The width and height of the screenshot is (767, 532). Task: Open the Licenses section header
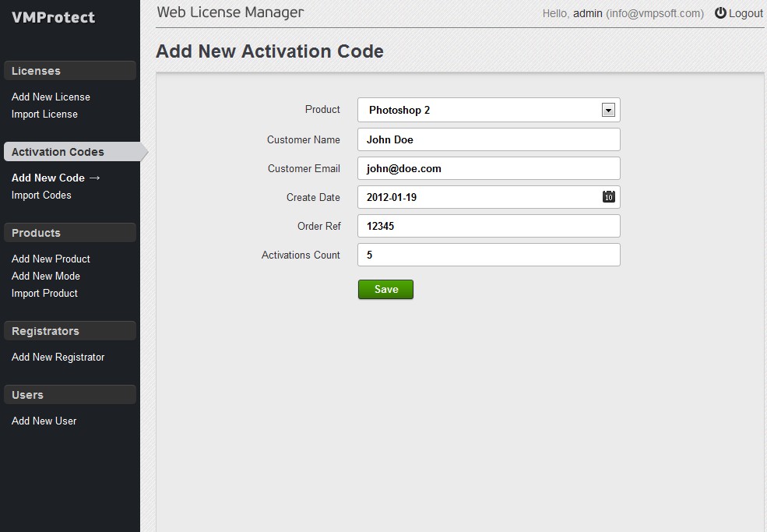(70, 70)
